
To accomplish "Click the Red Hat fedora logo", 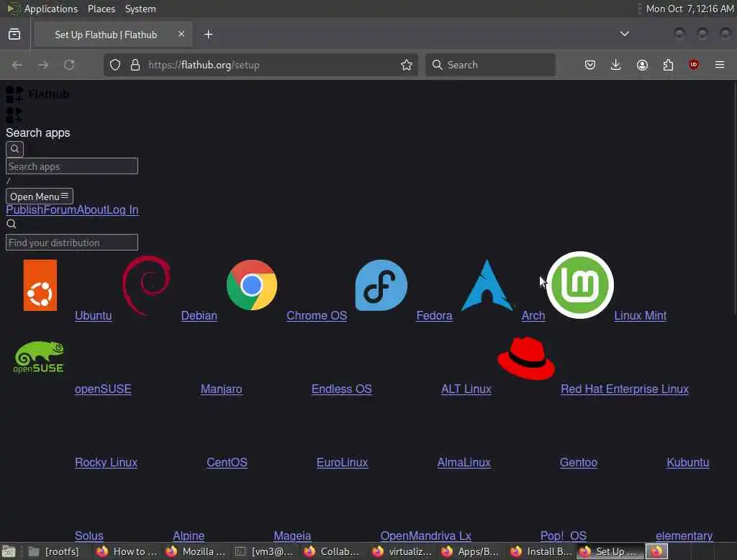I will pyautogui.click(x=526, y=358).
